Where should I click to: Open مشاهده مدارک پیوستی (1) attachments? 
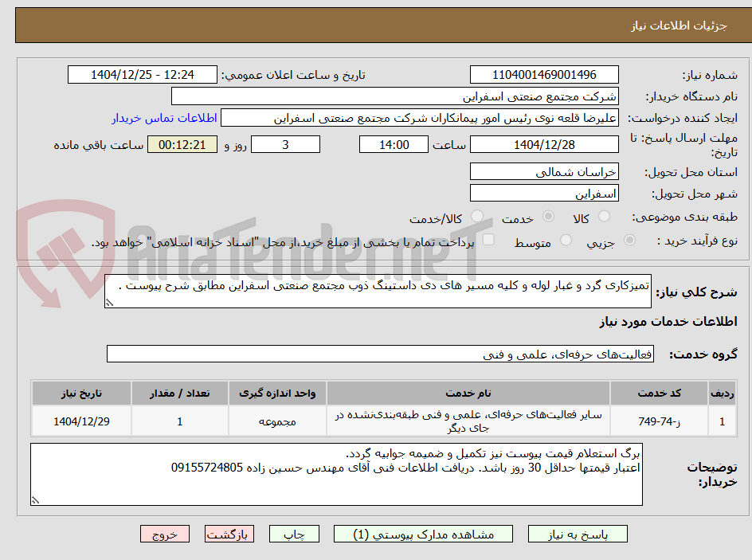(x=423, y=534)
